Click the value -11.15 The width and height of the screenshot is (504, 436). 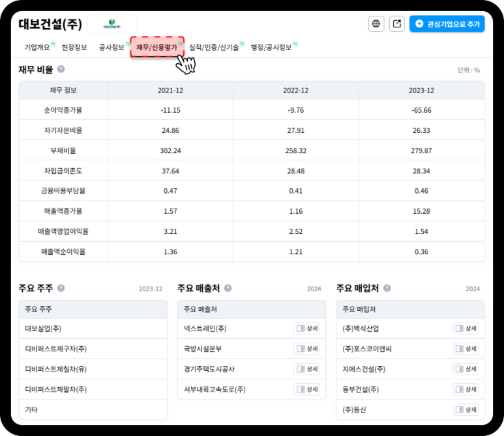point(170,110)
